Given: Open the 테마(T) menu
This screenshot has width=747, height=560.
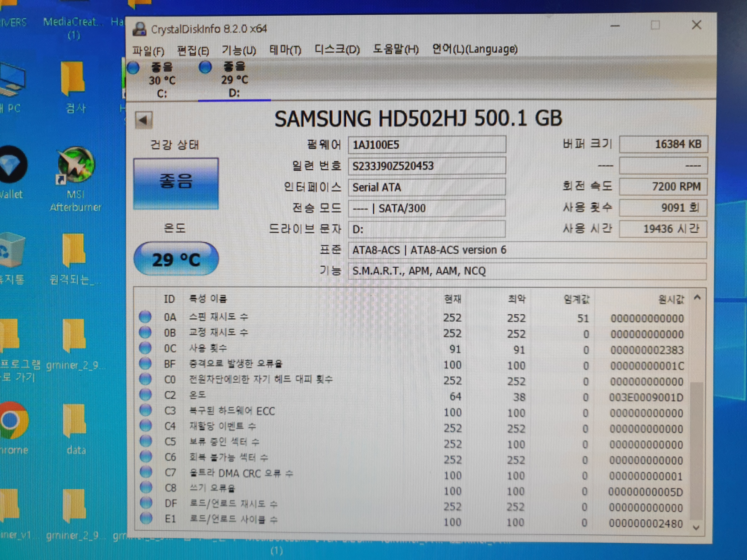Looking at the screenshot, I should pos(285,50).
